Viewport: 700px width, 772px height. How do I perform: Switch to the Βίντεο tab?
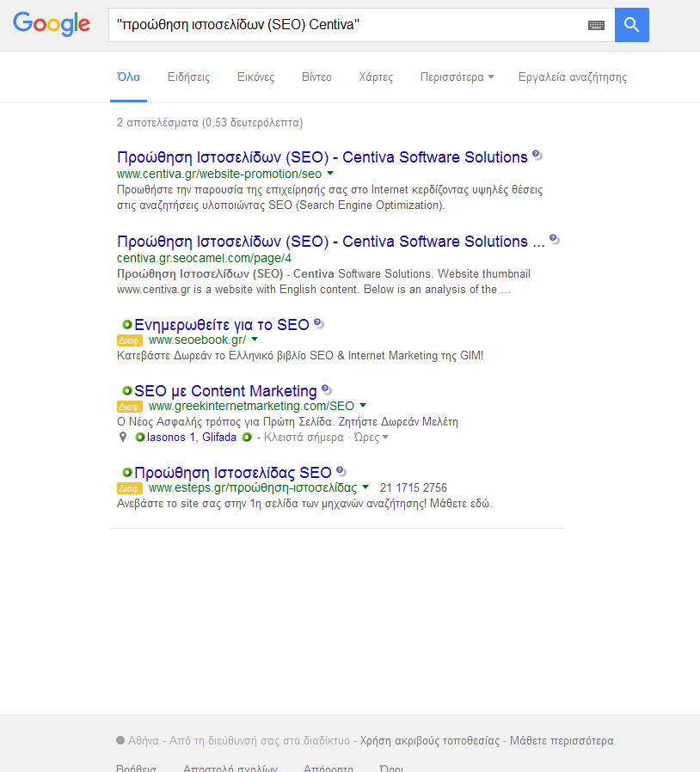pos(316,77)
